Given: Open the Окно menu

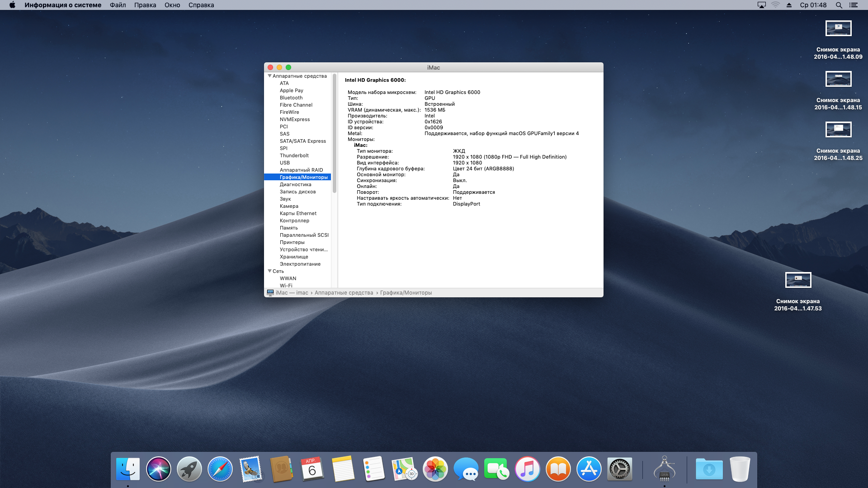Looking at the screenshot, I should pyautogui.click(x=172, y=5).
